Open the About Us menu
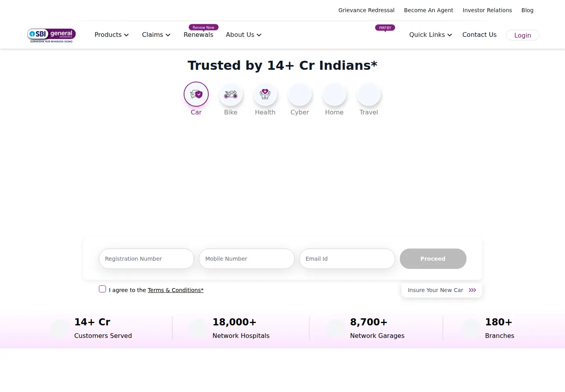Screen dimensions: 565x392 [244, 34]
